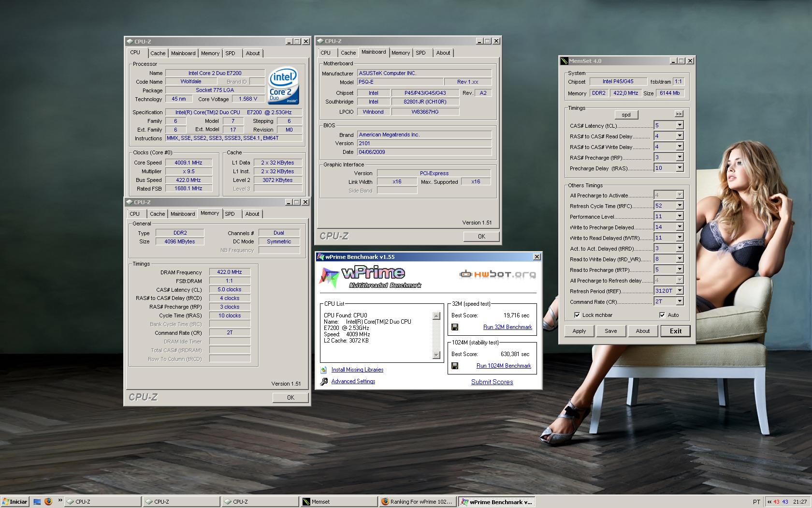The width and height of the screenshot is (812, 508).
Task: Open Command Rate (CR) dropdown in MemSet
Action: coord(680,301)
